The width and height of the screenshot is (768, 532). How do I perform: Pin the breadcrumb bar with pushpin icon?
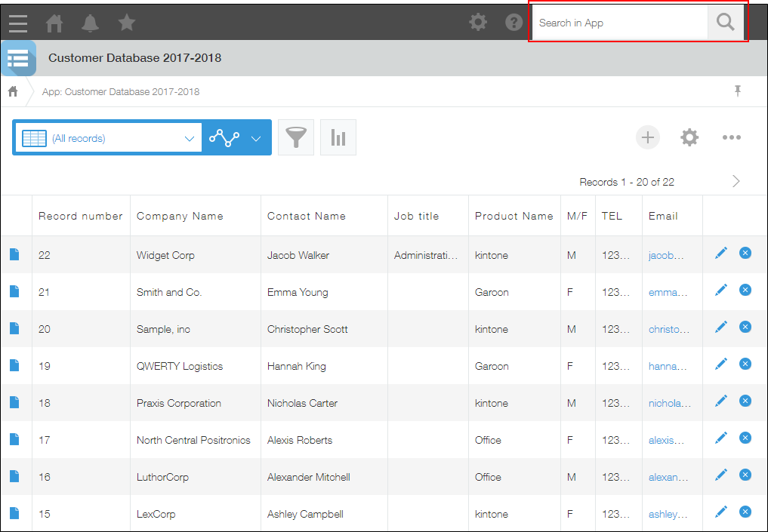click(738, 91)
